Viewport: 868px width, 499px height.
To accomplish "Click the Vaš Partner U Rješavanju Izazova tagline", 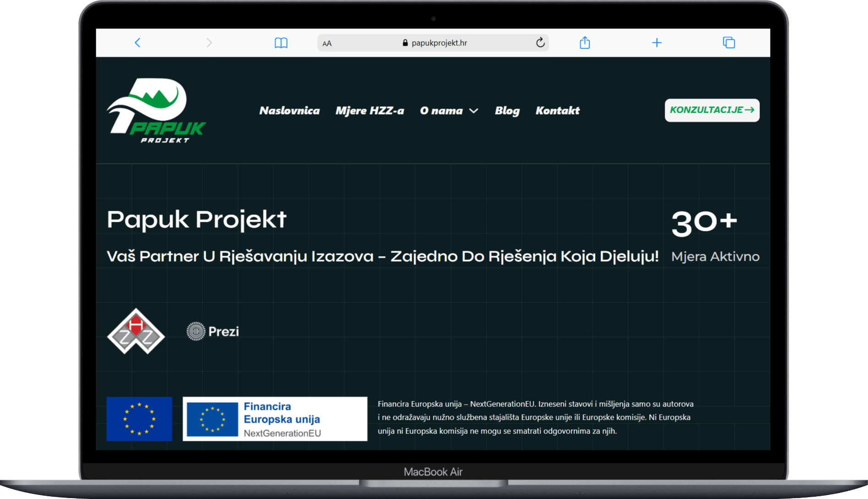I will [x=383, y=256].
